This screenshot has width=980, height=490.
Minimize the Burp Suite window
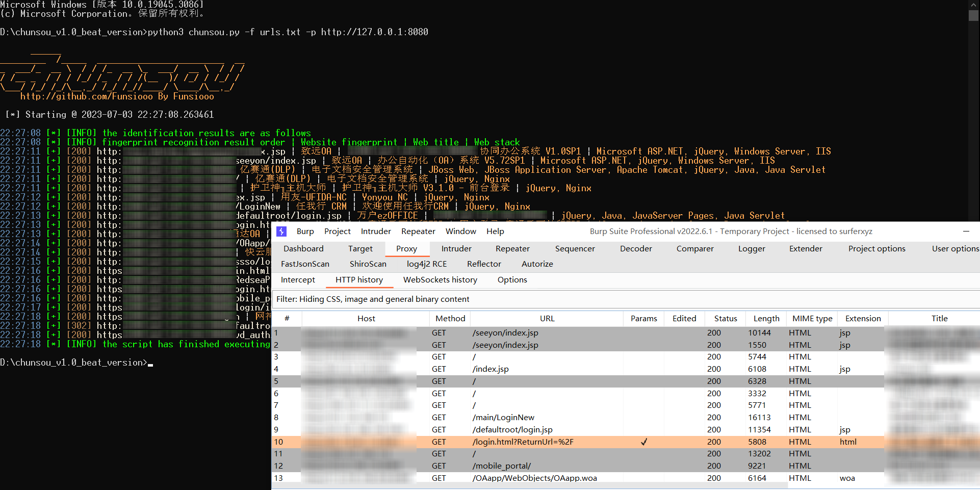(966, 231)
